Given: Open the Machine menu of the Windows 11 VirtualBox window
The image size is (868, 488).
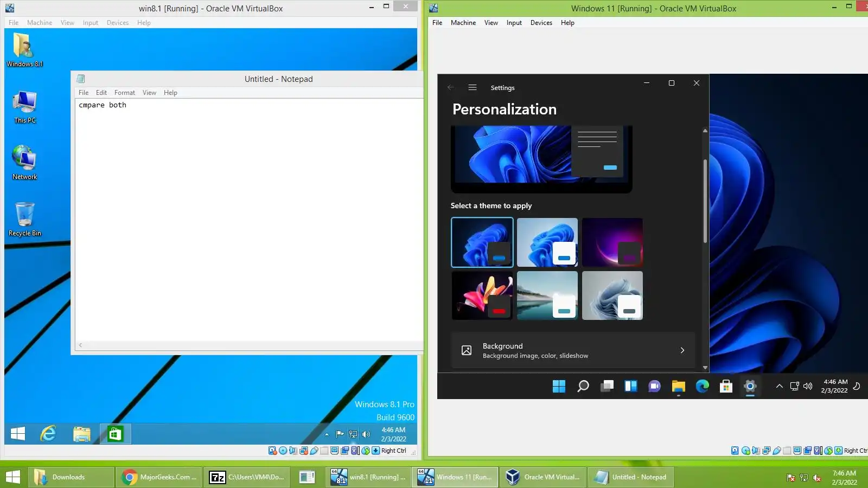Looking at the screenshot, I should click(x=463, y=23).
